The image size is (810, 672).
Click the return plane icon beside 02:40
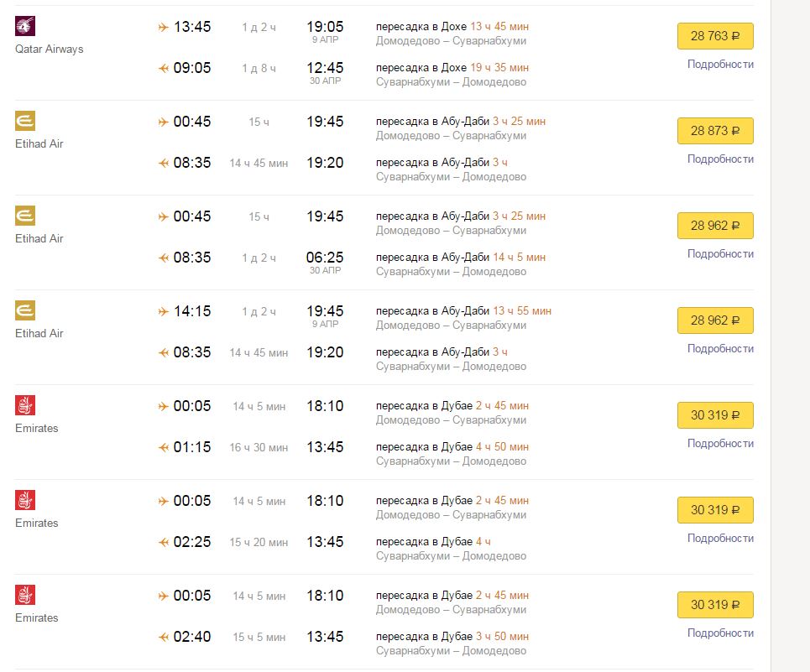tap(163, 637)
